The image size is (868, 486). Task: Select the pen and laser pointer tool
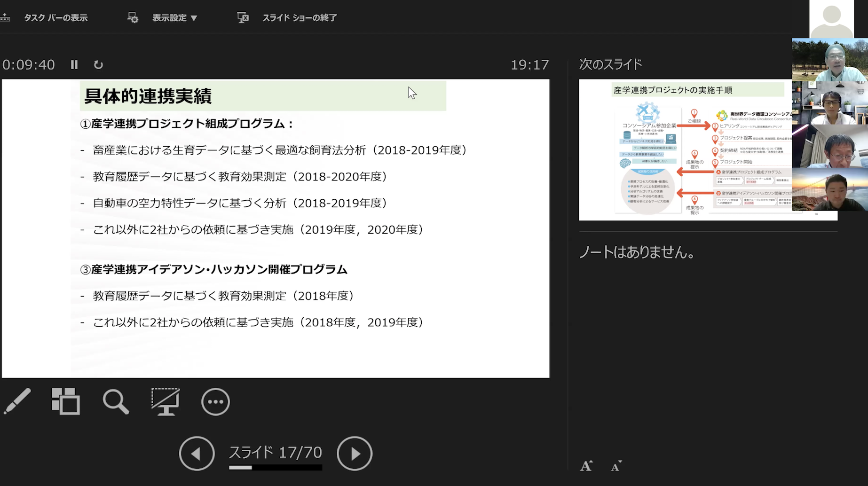[x=17, y=401]
